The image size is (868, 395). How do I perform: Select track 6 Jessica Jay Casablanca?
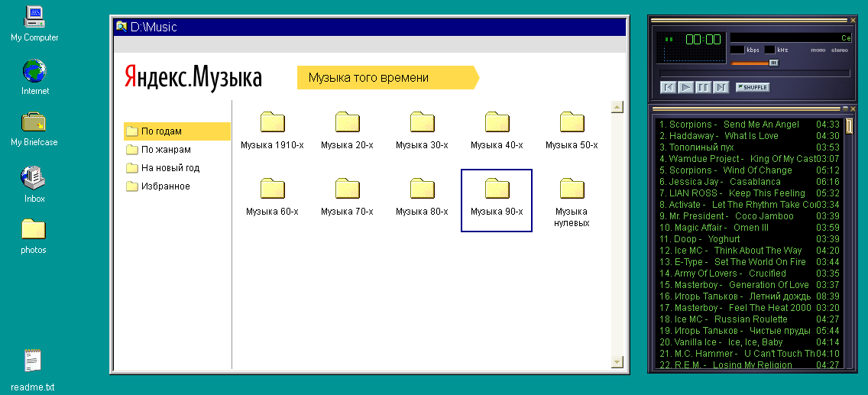point(750,182)
